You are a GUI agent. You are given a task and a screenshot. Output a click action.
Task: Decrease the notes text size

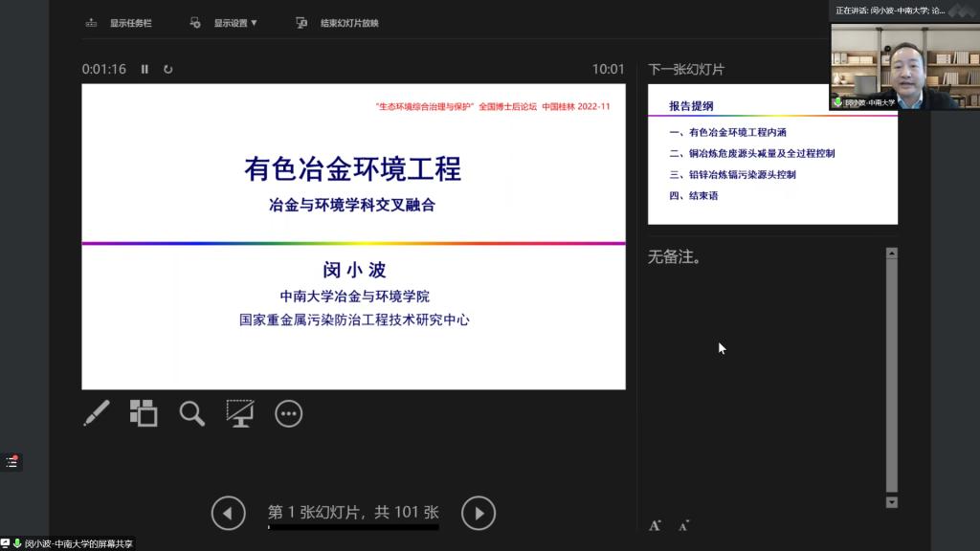683,525
